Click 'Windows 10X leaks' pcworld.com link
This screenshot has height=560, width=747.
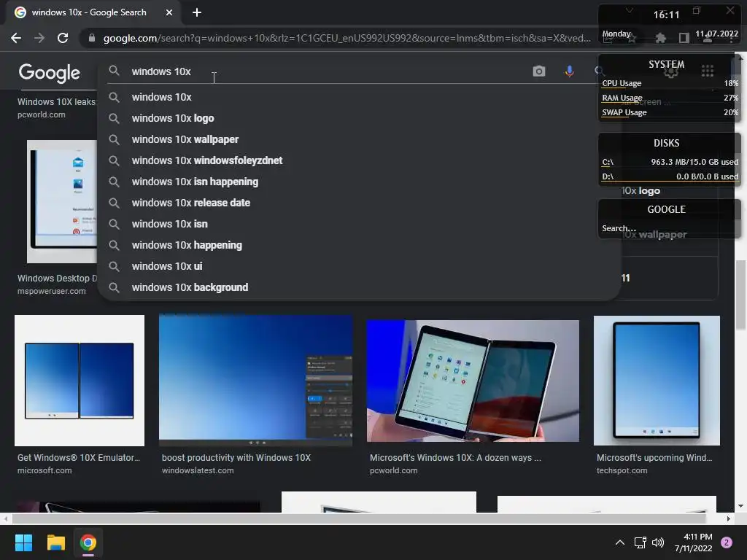(x=56, y=102)
